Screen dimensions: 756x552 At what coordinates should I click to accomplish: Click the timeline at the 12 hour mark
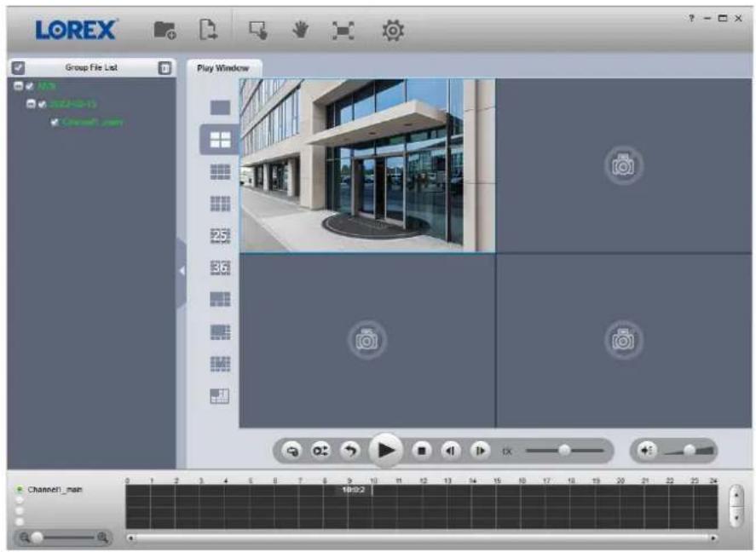[x=423, y=507]
